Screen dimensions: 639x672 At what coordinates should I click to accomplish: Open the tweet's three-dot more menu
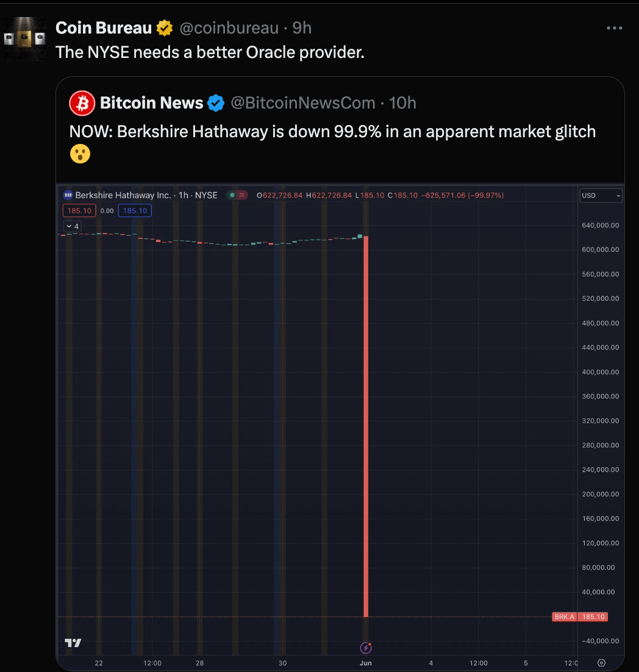click(x=614, y=28)
